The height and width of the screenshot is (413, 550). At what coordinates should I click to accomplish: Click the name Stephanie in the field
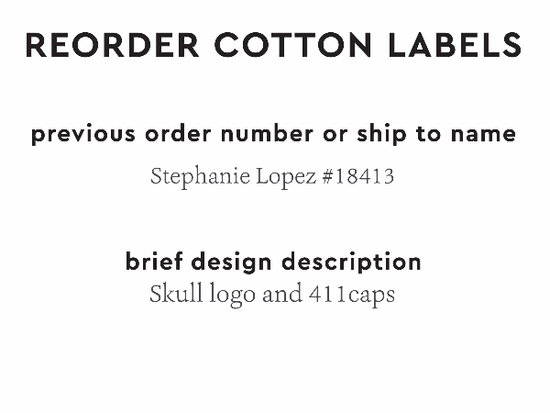click(200, 178)
